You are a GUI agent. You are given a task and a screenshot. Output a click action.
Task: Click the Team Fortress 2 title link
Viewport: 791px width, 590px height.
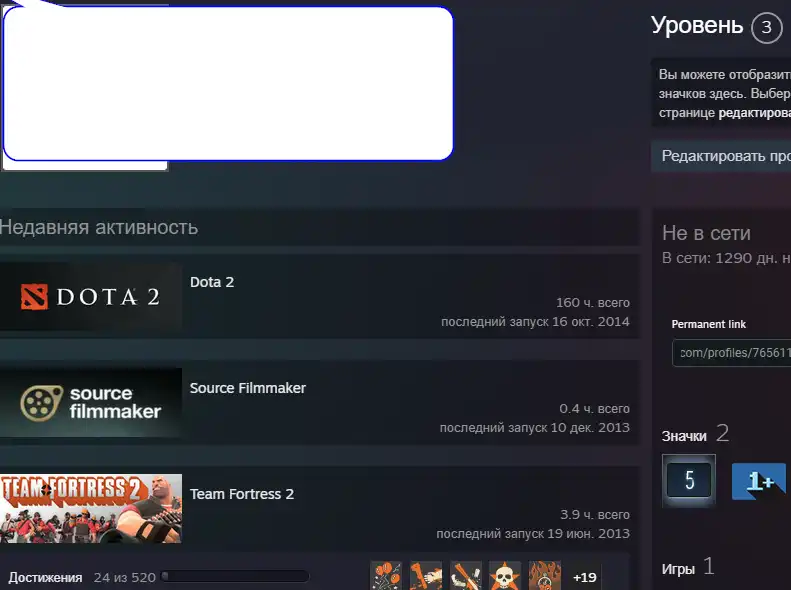pyautogui.click(x=242, y=494)
